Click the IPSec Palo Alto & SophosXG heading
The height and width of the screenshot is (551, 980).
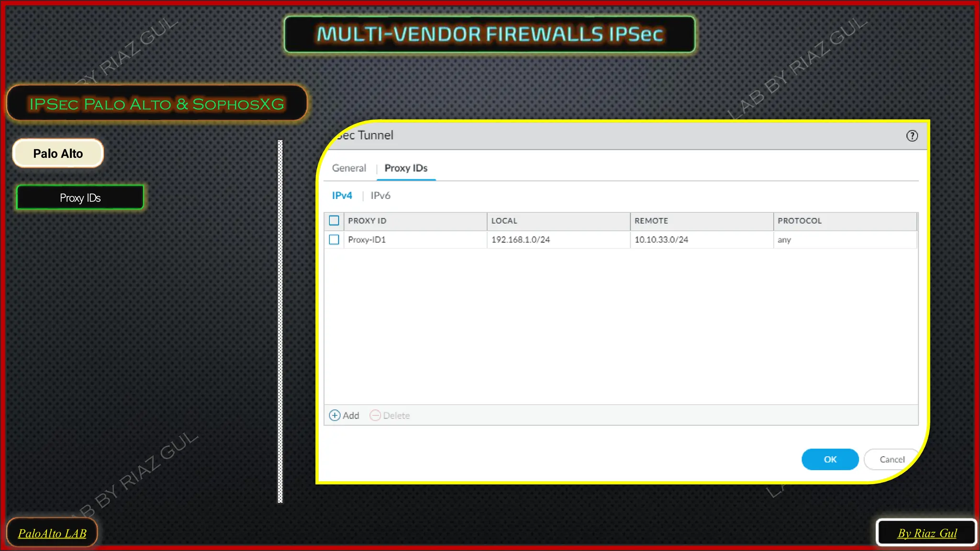[x=157, y=103]
